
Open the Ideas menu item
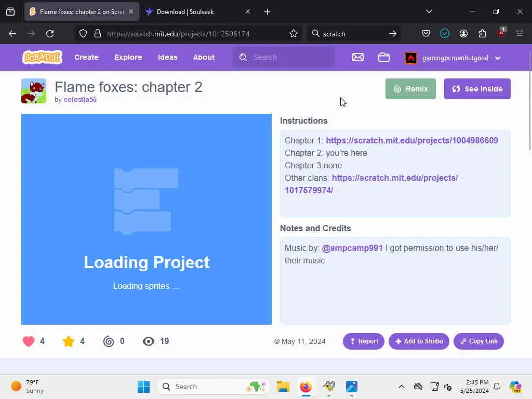click(x=168, y=57)
